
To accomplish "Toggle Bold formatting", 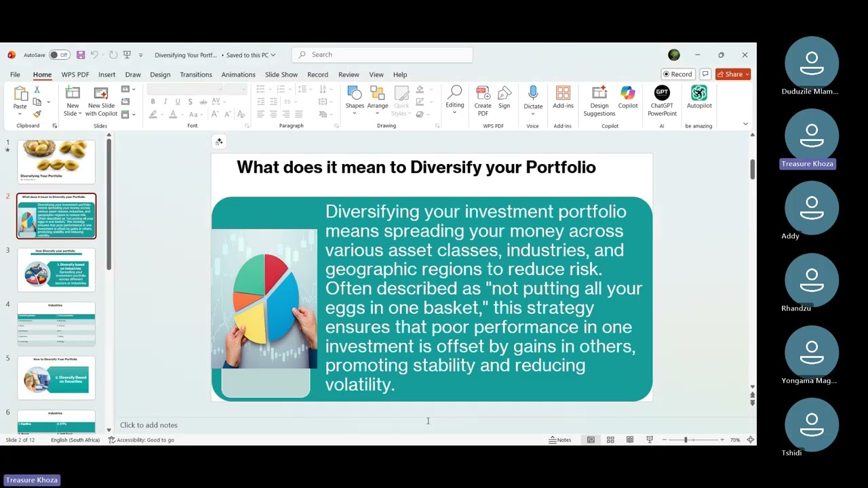I will coord(153,102).
